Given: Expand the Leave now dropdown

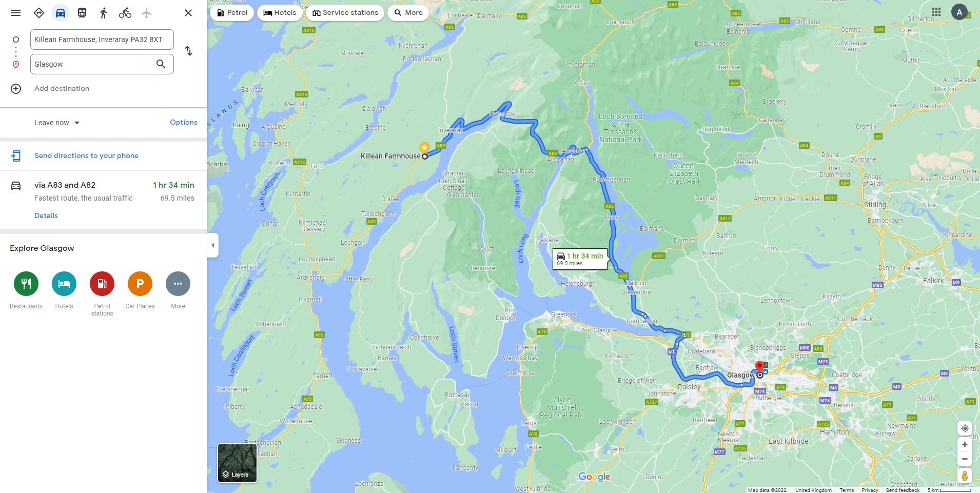Looking at the screenshot, I should [57, 123].
